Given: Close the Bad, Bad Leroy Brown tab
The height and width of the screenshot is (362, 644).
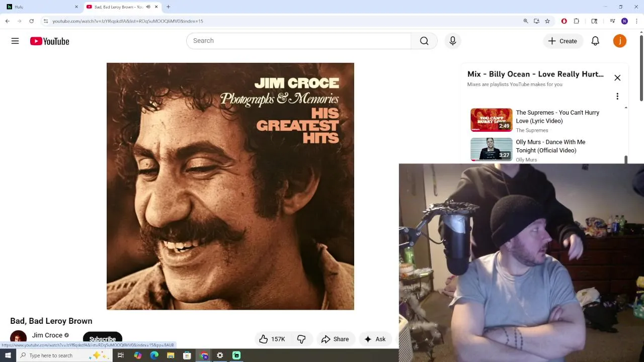Looking at the screenshot, I should 156,7.
